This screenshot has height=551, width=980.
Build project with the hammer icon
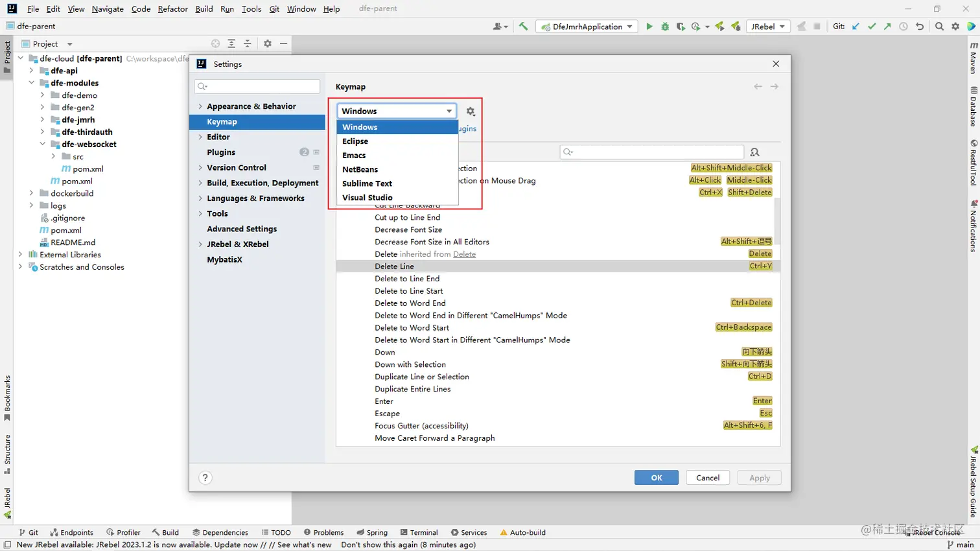click(x=523, y=27)
